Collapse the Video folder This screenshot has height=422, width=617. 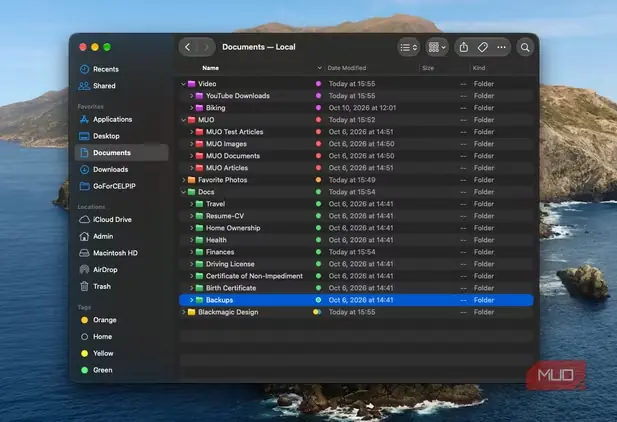click(183, 84)
